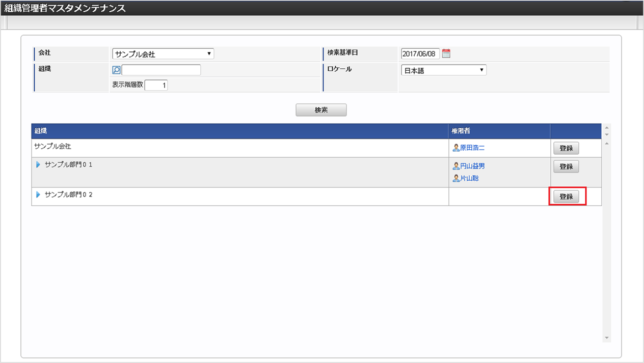Click the user icon beside 片山聡
Image resolution: width=644 pixels, height=363 pixels.
[x=456, y=179]
